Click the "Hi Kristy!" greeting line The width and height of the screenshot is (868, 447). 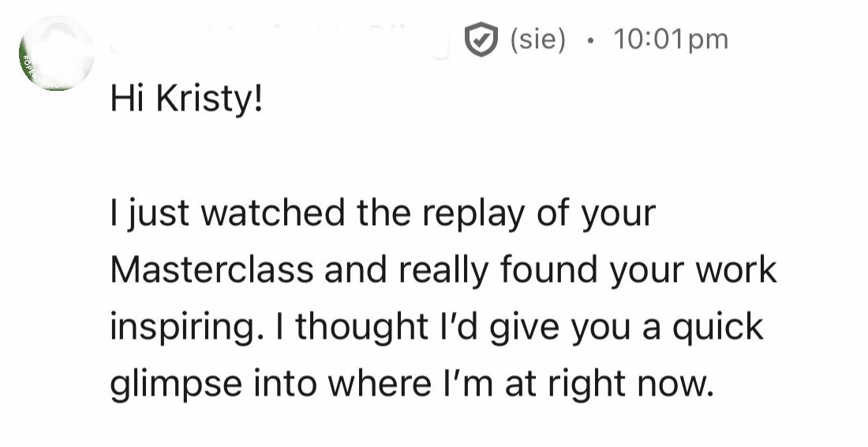pos(186,100)
